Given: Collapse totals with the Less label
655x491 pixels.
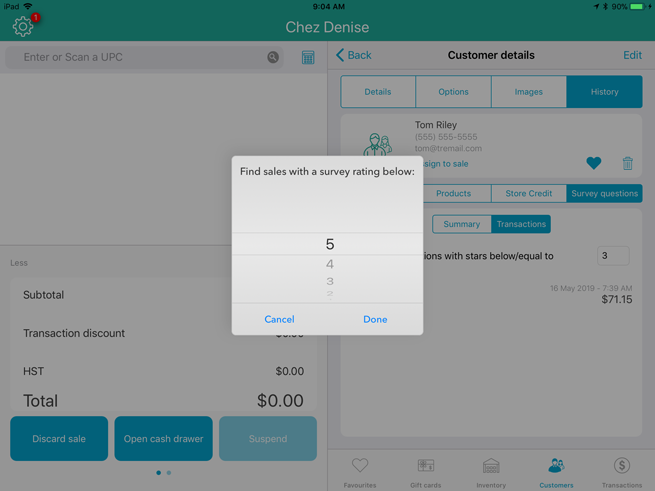Looking at the screenshot, I should (19, 263).
